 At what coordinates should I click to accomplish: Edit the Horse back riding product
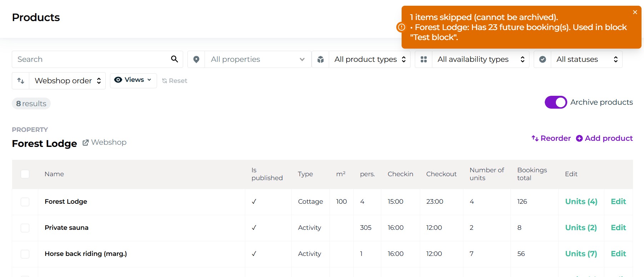click(x=618, y=254)
